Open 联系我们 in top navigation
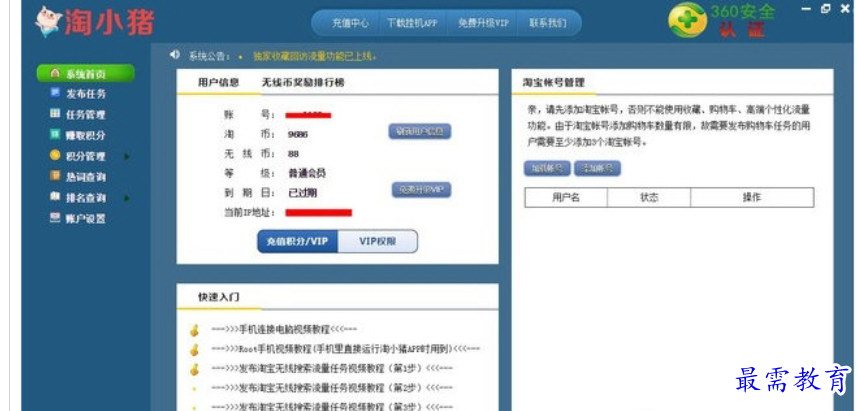Image resolution: width=857 pixels, height=411 pixels. click(548, 24)
